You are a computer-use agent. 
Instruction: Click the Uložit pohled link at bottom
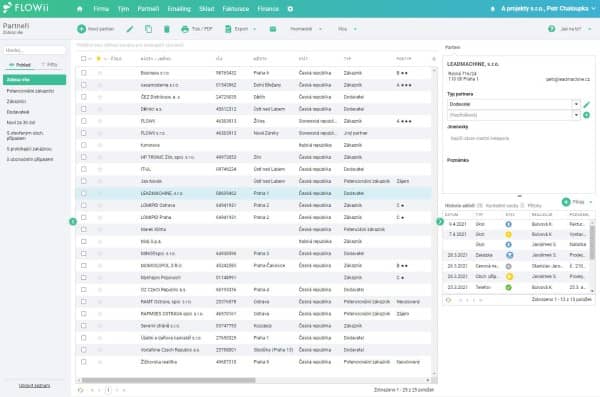34,386
